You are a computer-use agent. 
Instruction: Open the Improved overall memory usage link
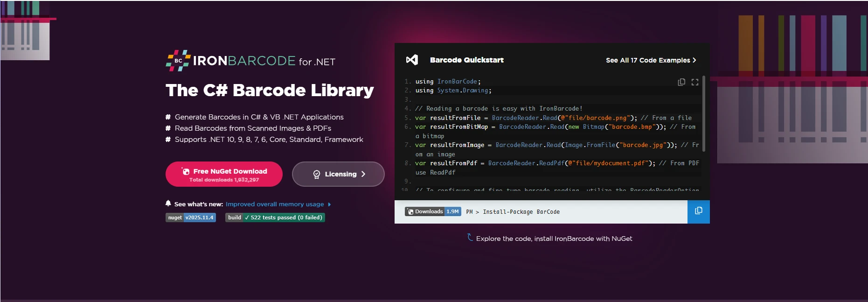[275, 204]
